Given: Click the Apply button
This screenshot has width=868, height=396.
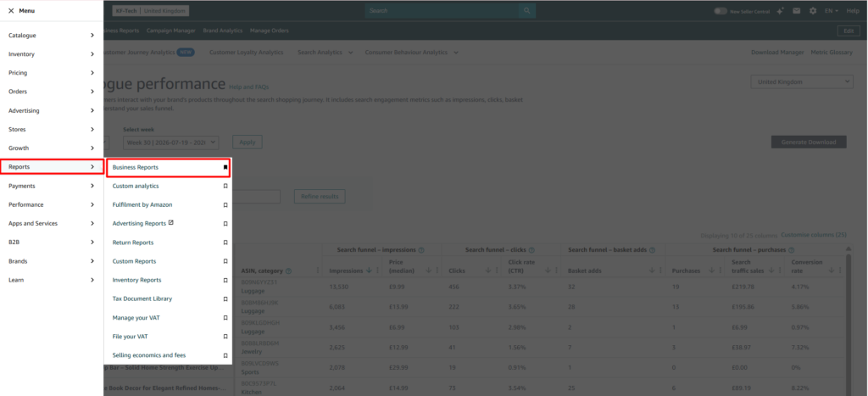Looking at the screenshot, I should (248, 142).
